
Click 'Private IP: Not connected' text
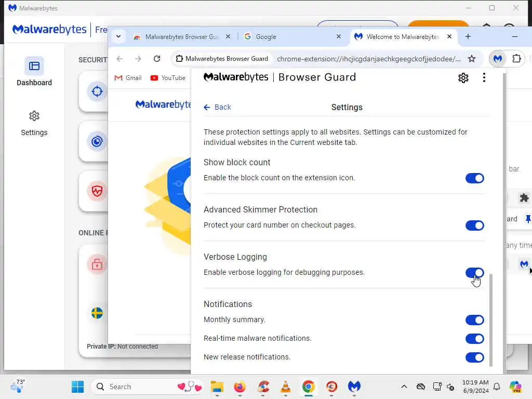[122, 347]
